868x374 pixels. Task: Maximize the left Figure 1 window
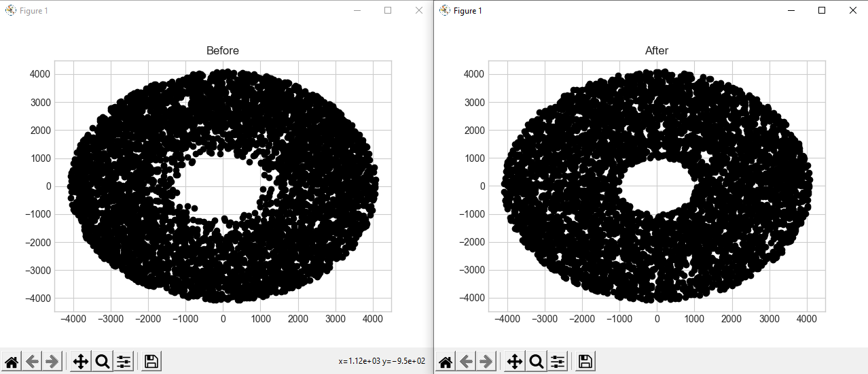click(388, 10)
